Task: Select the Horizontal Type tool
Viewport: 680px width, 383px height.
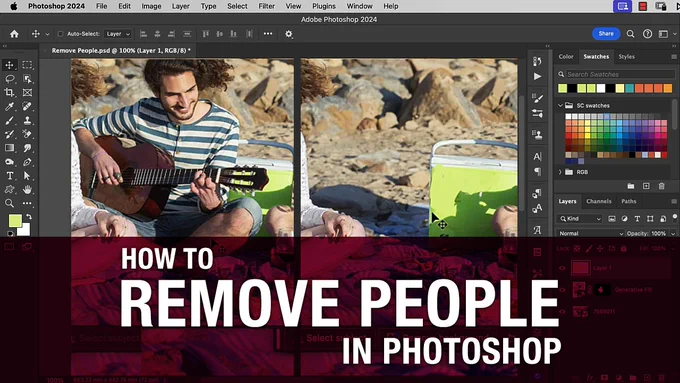Action: tap(9, 176)
